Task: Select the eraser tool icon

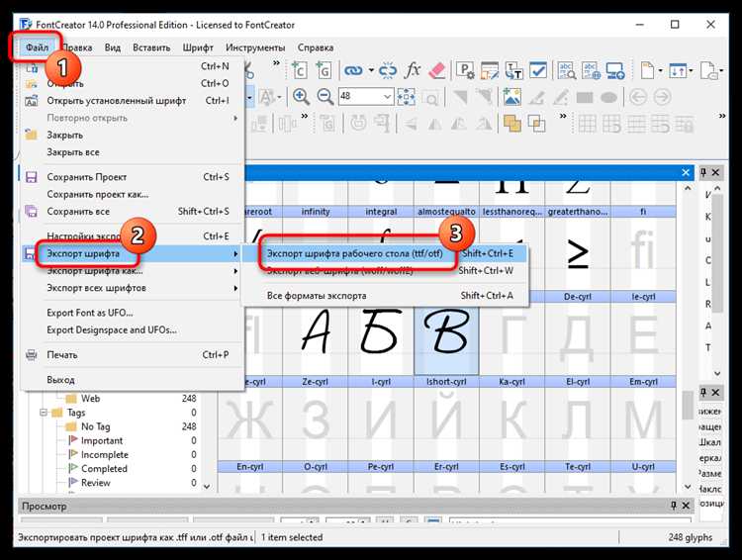Action: click(x=436, y=70)
